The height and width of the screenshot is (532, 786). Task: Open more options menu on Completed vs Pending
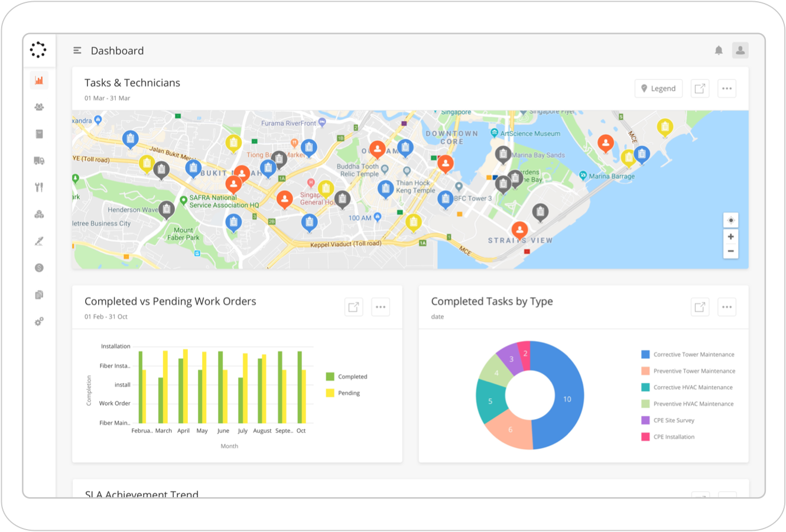pyautogui.click(x=381, y=307)
